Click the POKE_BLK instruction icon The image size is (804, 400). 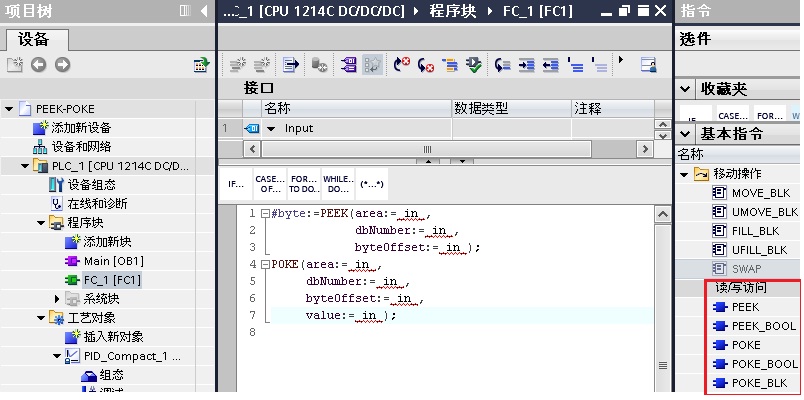pyautogui.click(x=718, y=383)
